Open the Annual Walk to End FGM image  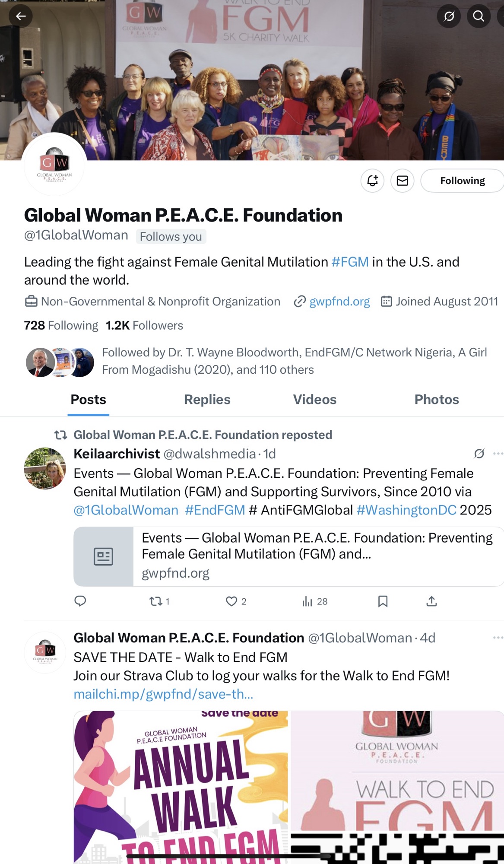pos(181,786)
